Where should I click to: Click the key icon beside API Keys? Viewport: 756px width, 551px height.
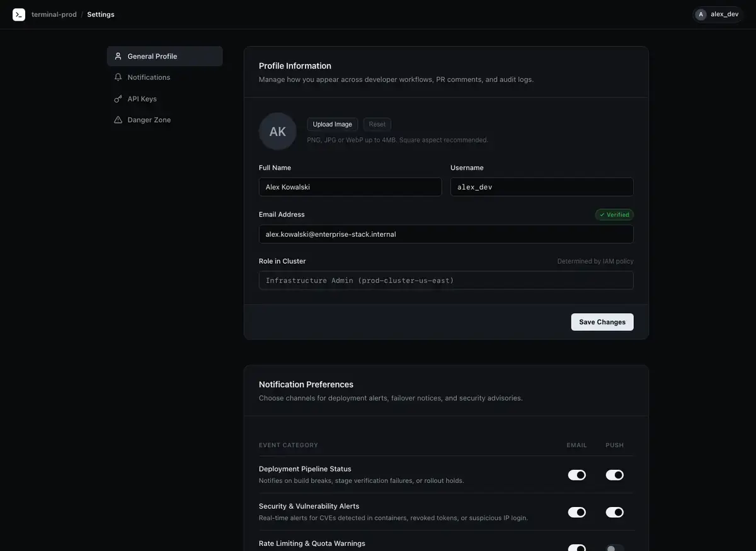tap(118, 99)
